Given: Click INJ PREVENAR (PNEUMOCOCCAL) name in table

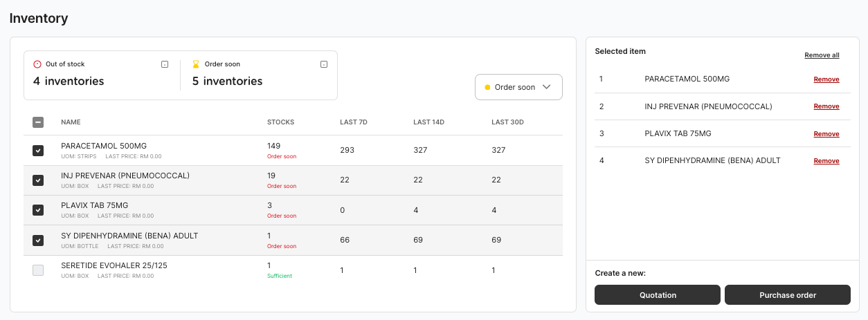Looking at the screenshot, I should [x=125, y=176].
